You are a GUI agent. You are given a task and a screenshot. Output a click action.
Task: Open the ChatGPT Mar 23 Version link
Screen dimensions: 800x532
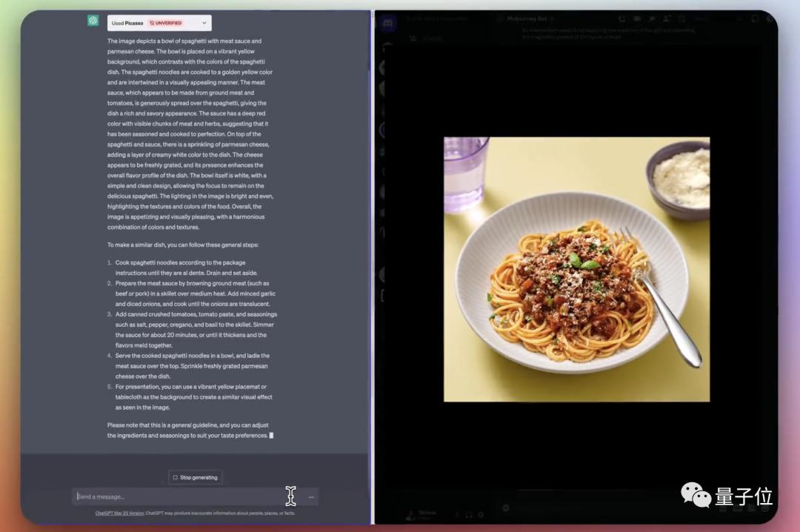[119, 513]
